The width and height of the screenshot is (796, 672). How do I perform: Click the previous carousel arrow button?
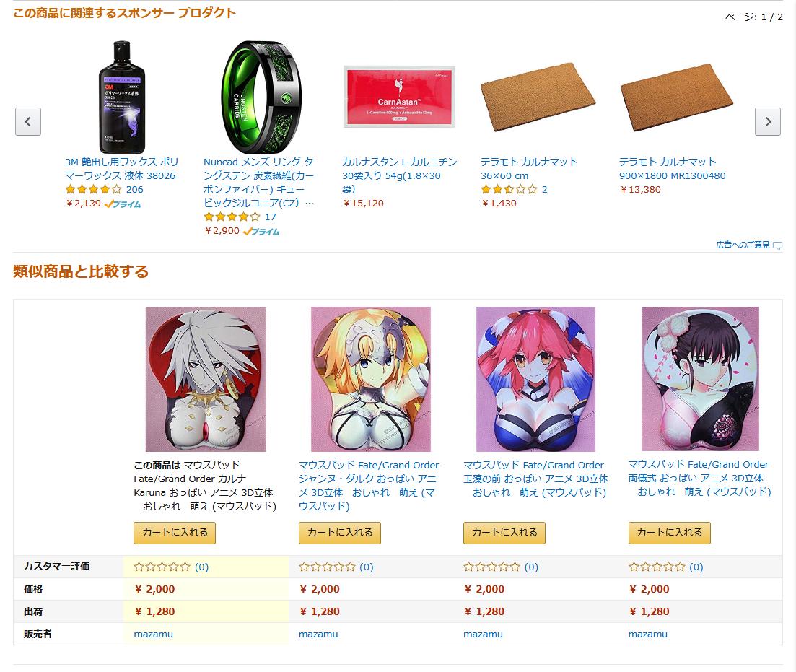click(28, 121)
